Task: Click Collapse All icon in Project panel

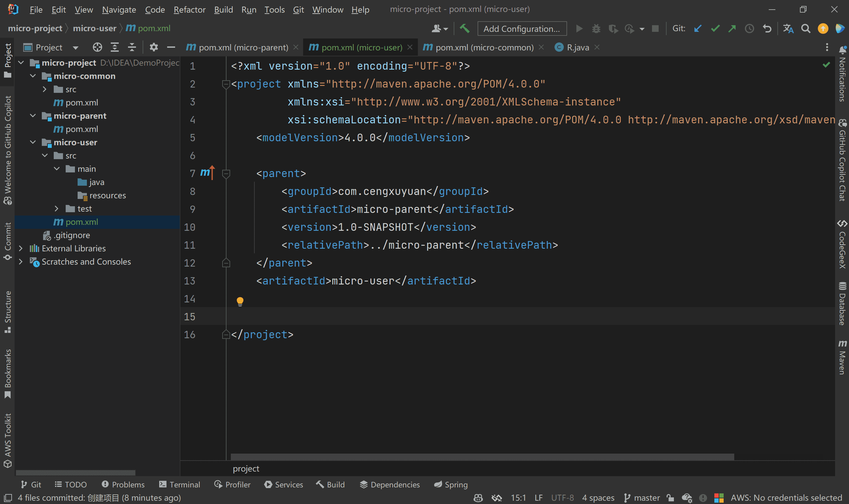Action: (132, 47)
